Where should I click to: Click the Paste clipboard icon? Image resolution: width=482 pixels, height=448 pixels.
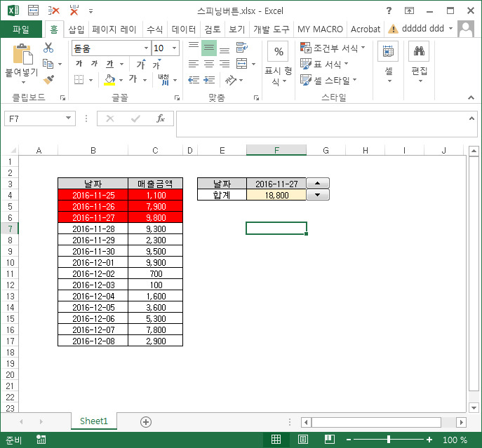coord(22,54)
